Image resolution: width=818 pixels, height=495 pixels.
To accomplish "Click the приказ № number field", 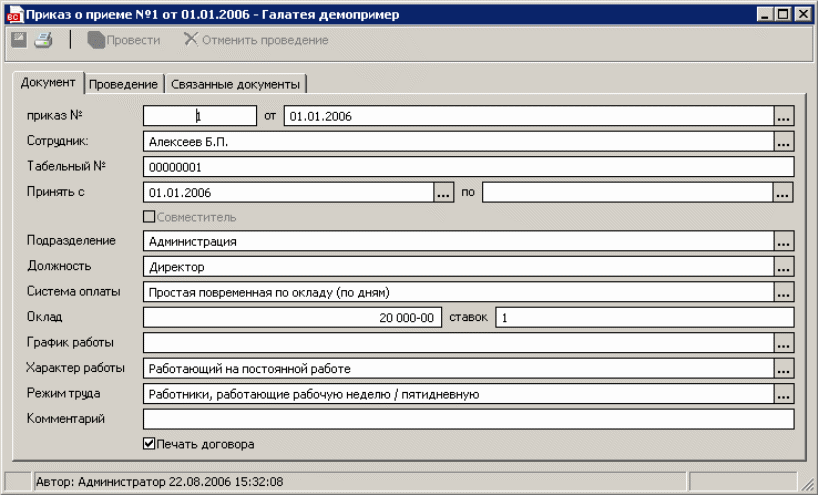I will tap(200, 116).
